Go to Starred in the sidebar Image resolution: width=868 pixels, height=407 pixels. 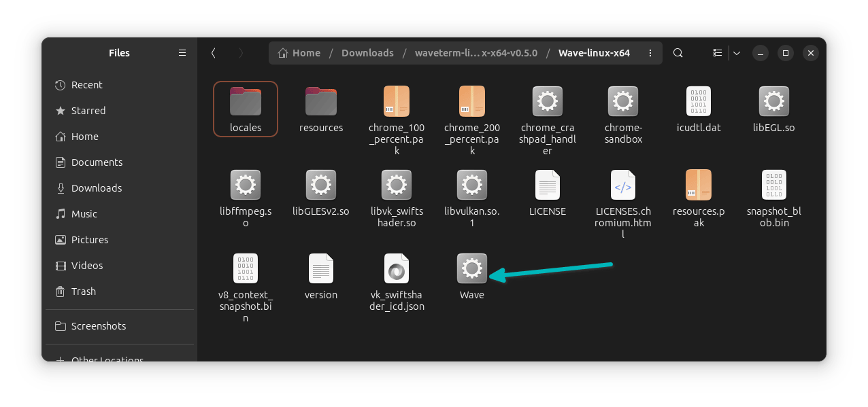tap(88, 111)
